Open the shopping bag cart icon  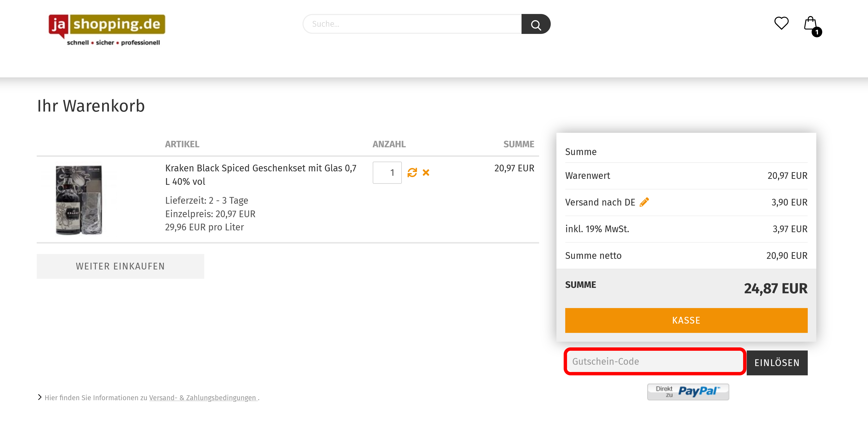(810, 24)
